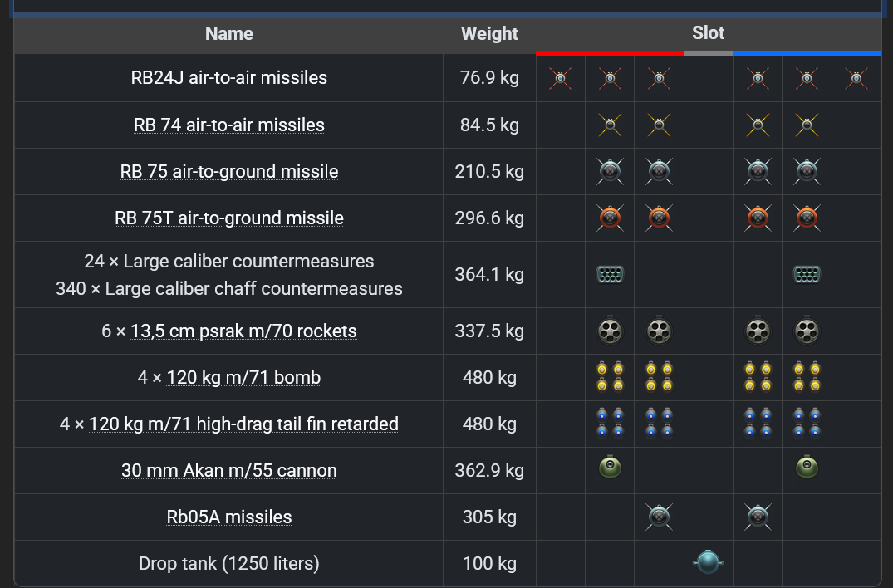Viewport: 893px width, 588px height.
Task: Select the leftmost psrak m/70 rocket pod icon
Action: pos(610,331)
